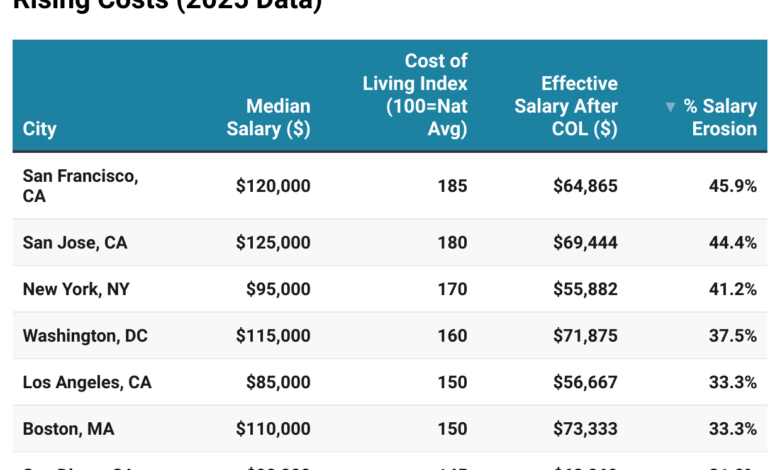Sort by Cost of Living Index header
Viewport: 780px width, 470px height.
click(415, 95)
